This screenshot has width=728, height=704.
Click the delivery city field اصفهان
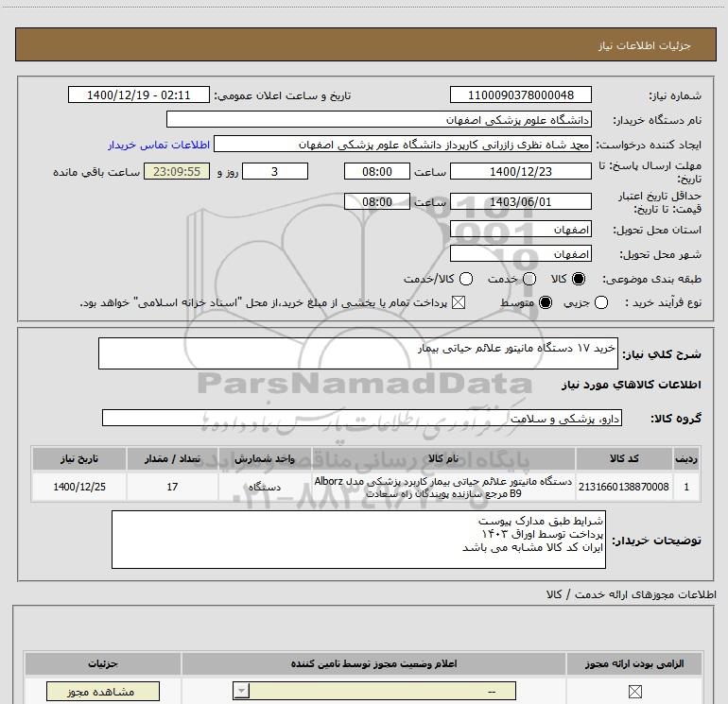pos(520,253)
